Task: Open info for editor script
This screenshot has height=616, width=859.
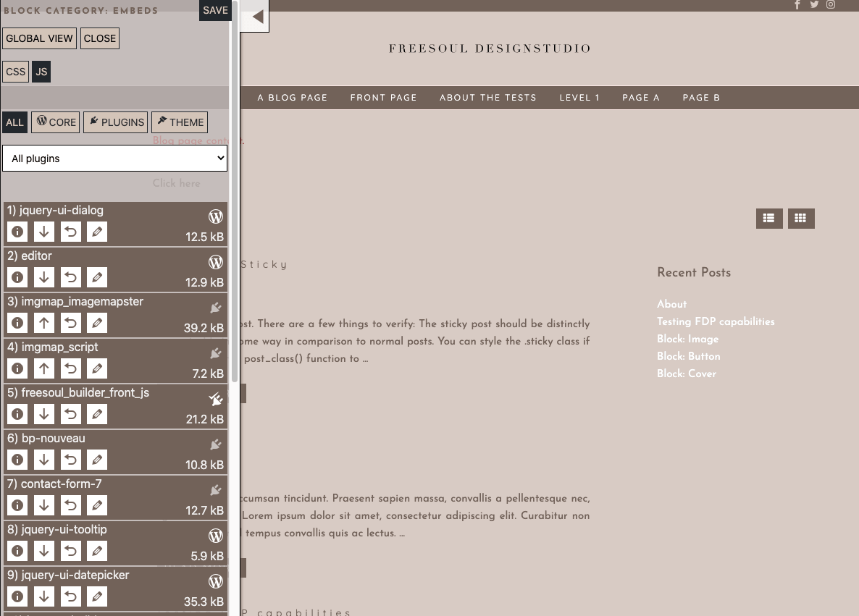Action: (x=17, y=277)
